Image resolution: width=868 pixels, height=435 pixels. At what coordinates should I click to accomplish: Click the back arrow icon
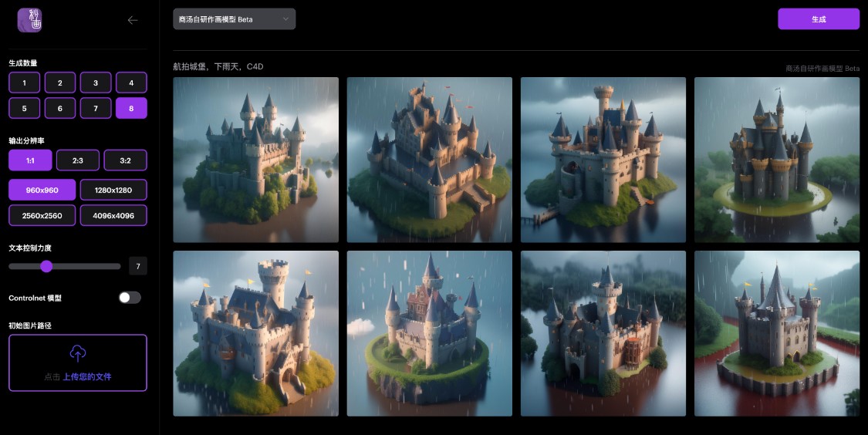[132, 21]
